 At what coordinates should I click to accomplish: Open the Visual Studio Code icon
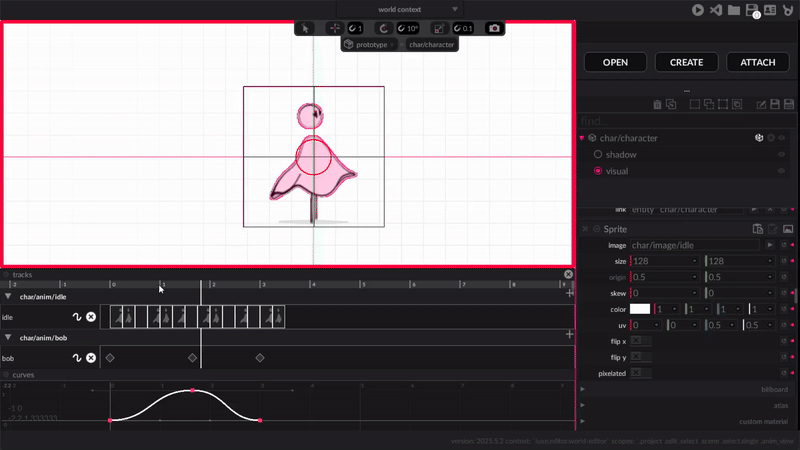pyautogui.click(x=716, y=10)
